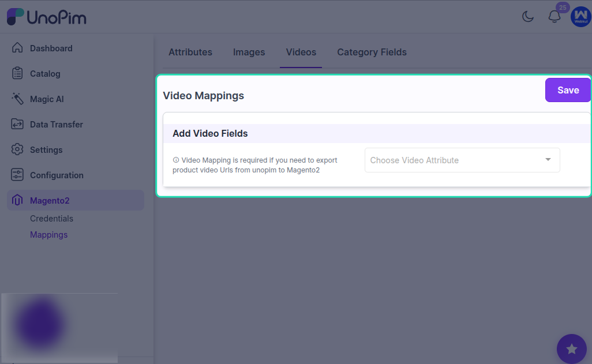This screenshot has width=592, height=364.
Task: Click the Catalog clipboard icon
Action: 17,73
